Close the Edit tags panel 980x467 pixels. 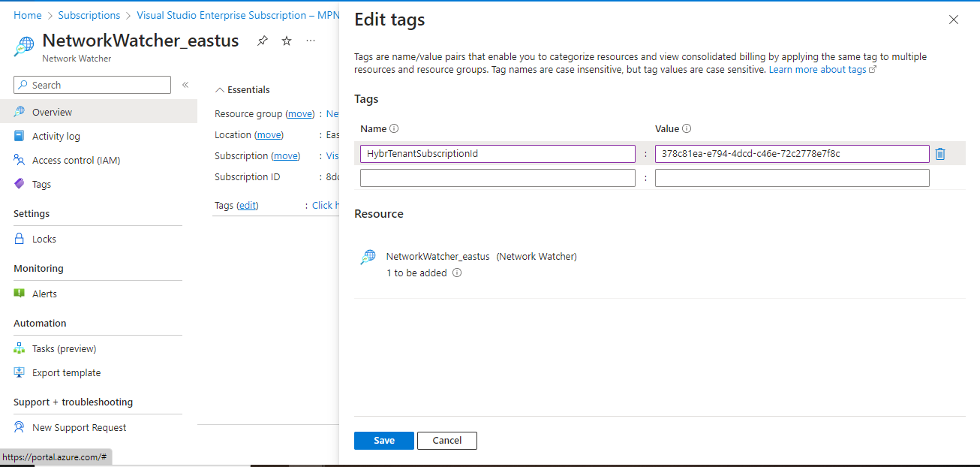954,20
